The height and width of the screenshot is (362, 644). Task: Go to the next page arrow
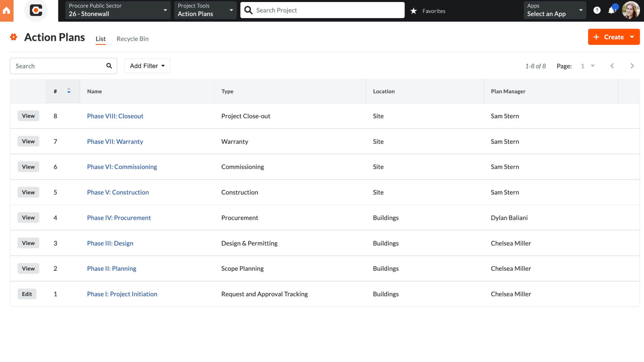point(632,66)
